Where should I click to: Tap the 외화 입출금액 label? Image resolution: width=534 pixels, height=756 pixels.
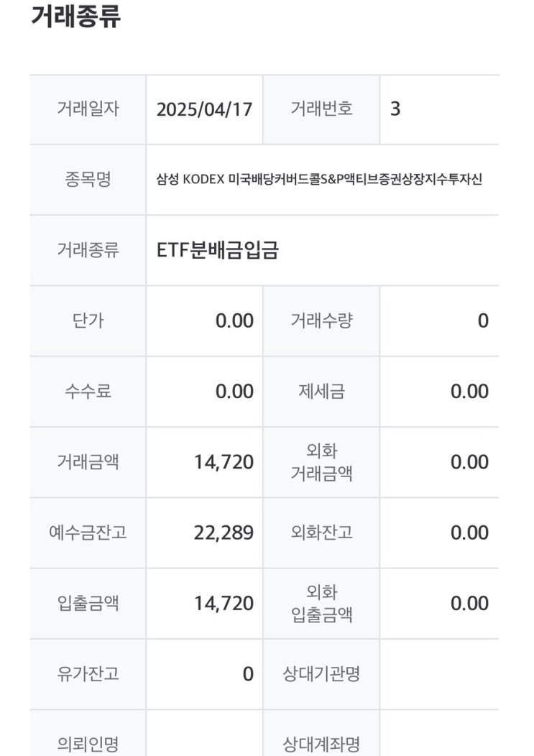[321, 603]
